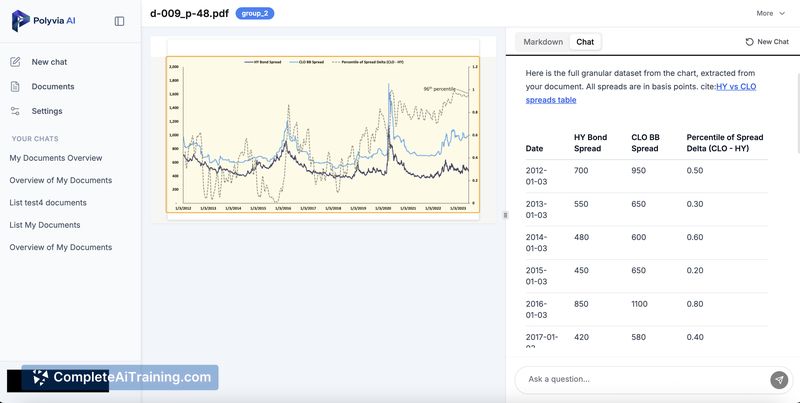Image resolution: width=800 pixels, height=403 pixels.
Task: Click the HY Bond Spread value 420
Action: 581,337
